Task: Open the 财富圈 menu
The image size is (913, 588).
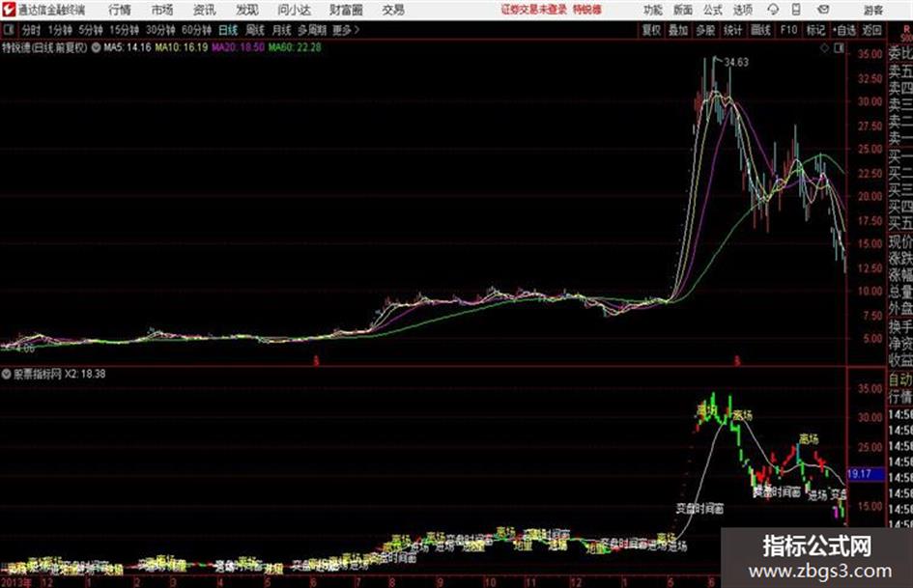Action: point(346,10)
